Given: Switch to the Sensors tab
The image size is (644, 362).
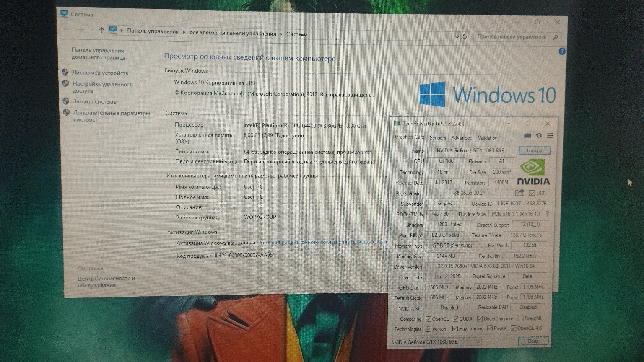Looking at the screenshot, I should point(438,138).
